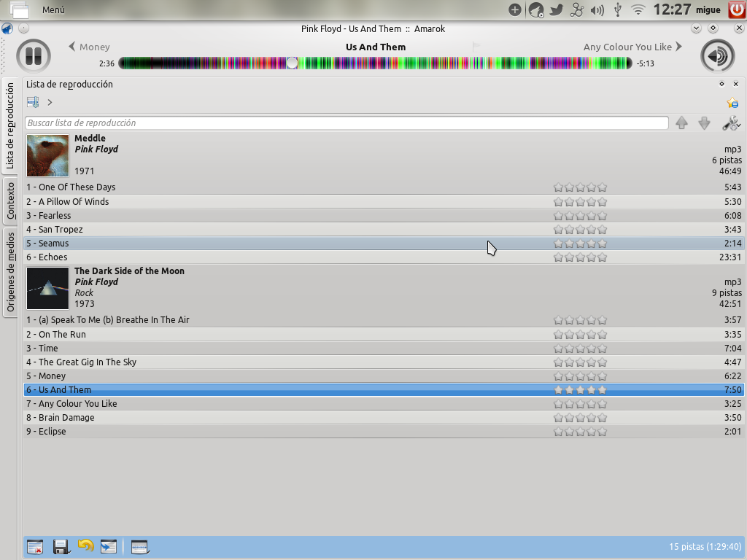Switch to Lista de reproducción side tab

pos(10,125)
